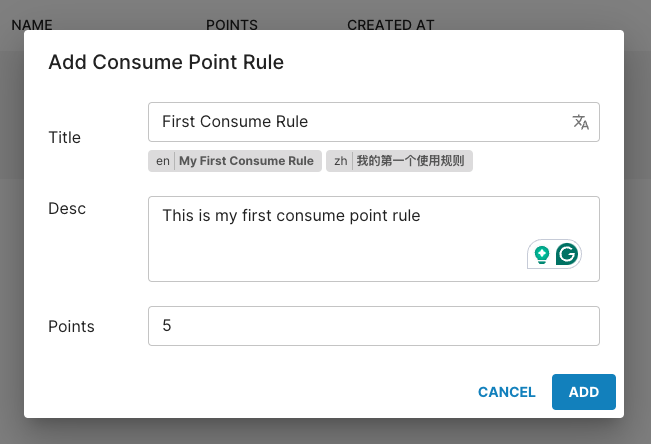Viewport: 651px width, 444px height.
Task: Open the Grammarly G icon
Action: tap(567, 254)
